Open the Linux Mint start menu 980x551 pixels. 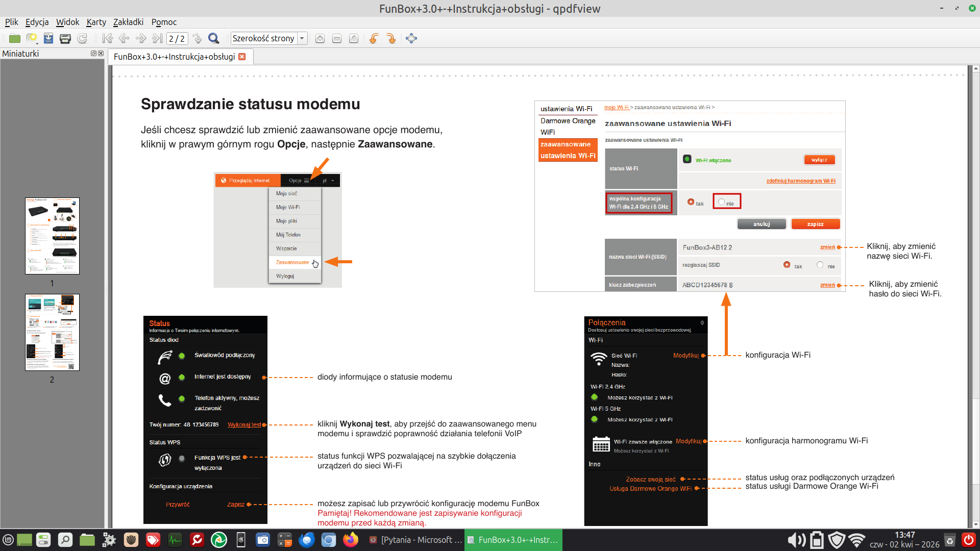8,540
